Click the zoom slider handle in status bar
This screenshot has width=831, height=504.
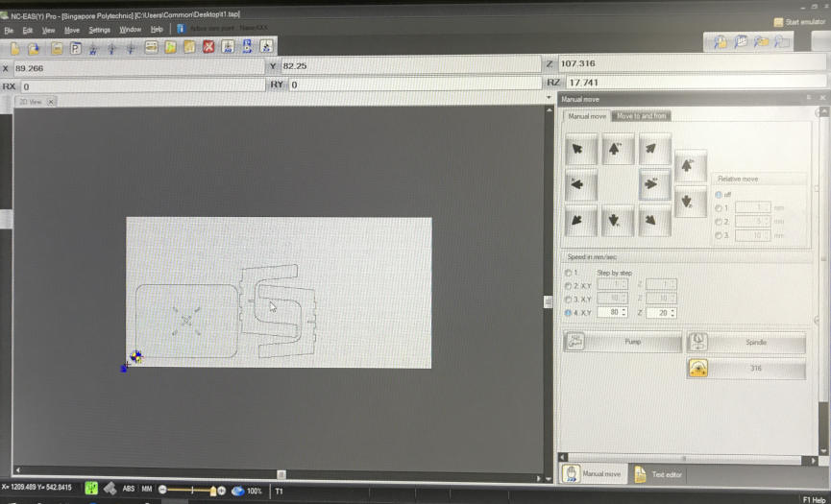point(213,491)
